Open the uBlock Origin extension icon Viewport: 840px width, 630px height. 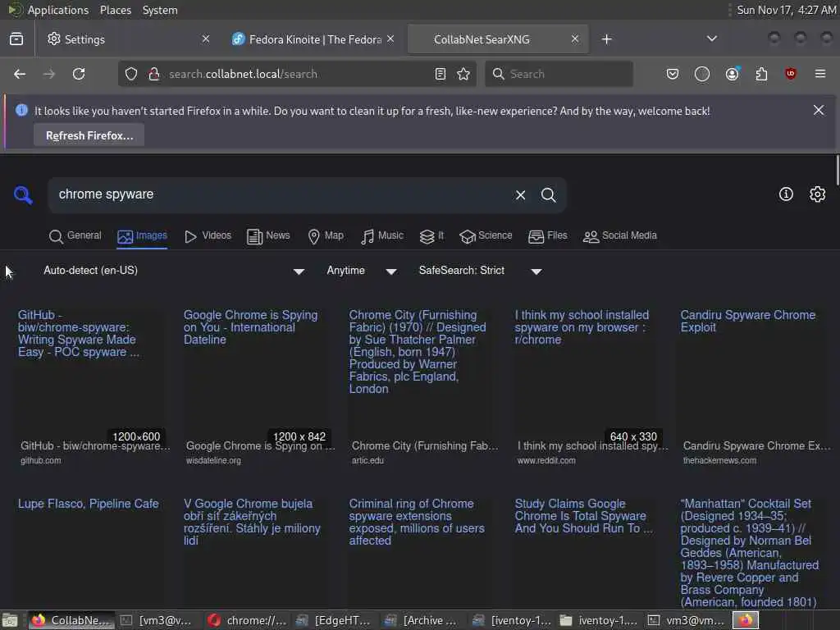pos(791,74)
